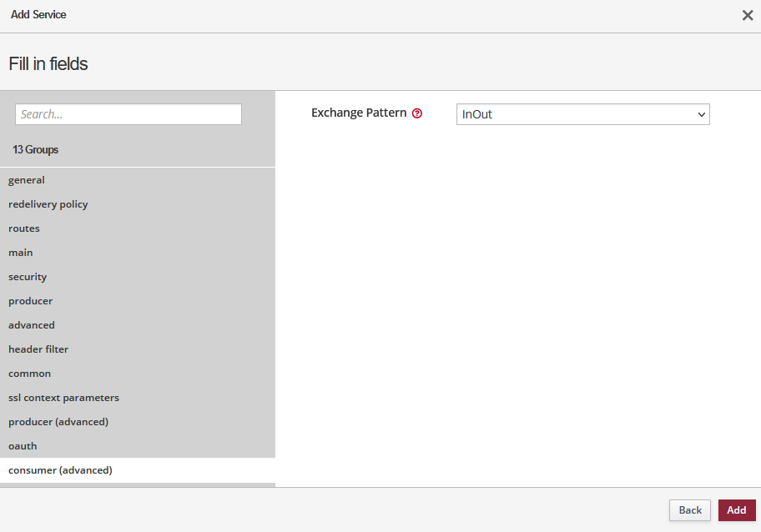The width and height of the screenshot is (761, 532).
Task: Select the main group
Action: click(x=21, y=253)
